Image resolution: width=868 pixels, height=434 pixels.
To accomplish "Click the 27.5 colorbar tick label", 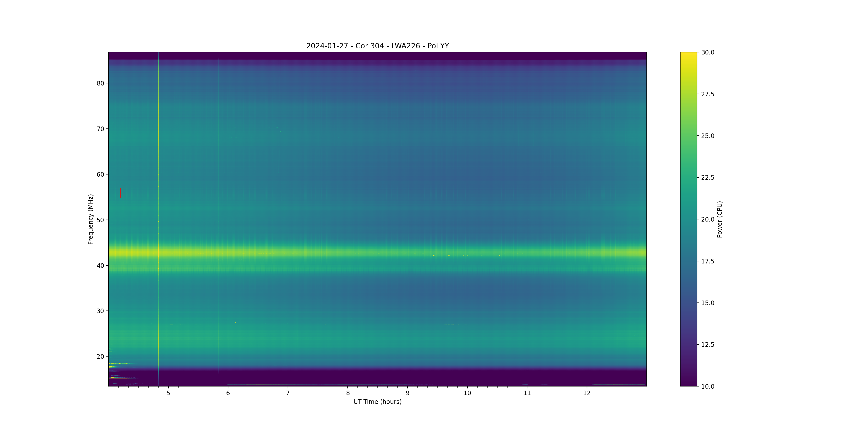I will point(708,94).
